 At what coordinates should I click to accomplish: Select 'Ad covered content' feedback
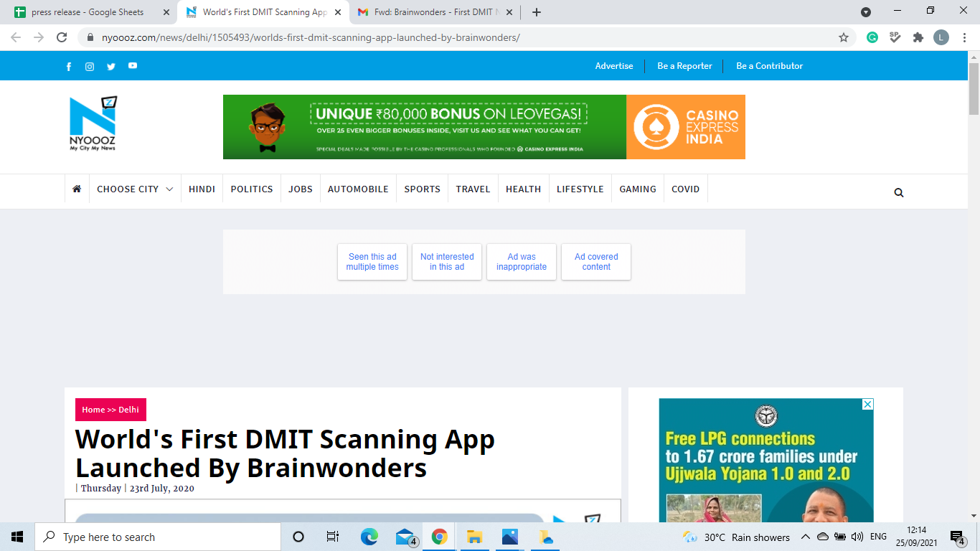(x=596, y=262)
